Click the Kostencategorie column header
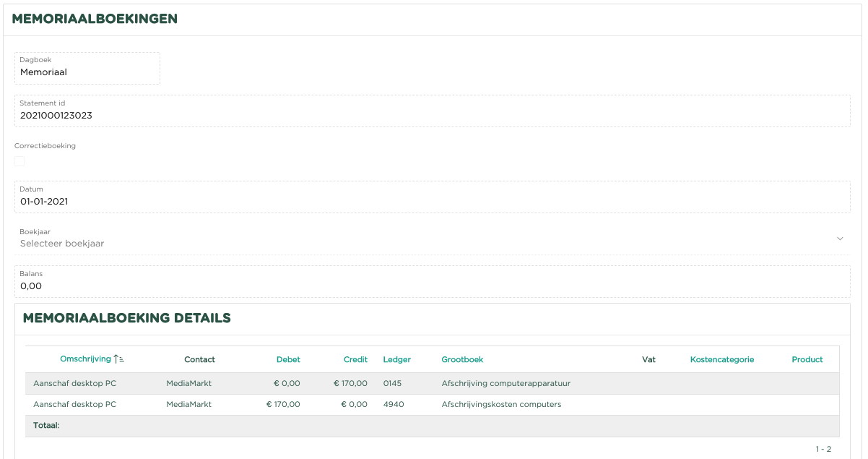The image size is (868, 459). click(x=721, y=360)
